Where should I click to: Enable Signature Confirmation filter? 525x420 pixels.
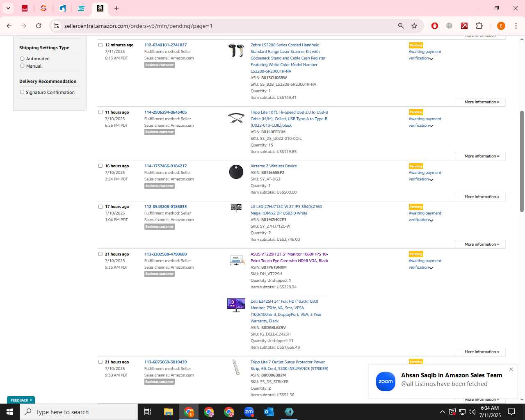(x=22, y=92)
